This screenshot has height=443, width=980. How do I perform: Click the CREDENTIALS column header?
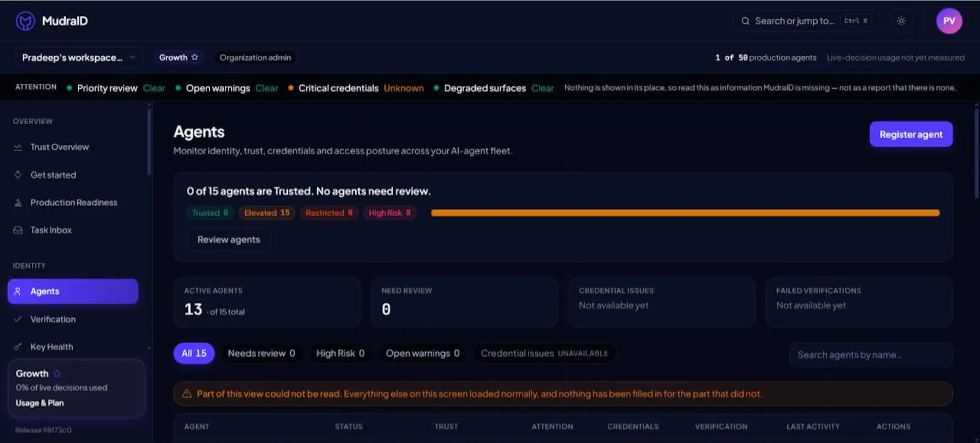pos(633,426)
